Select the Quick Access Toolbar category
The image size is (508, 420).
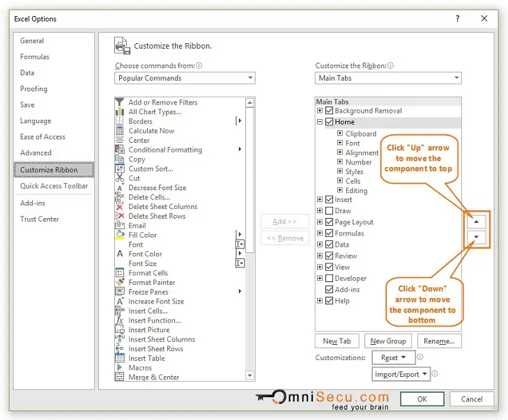pos(54,186)
